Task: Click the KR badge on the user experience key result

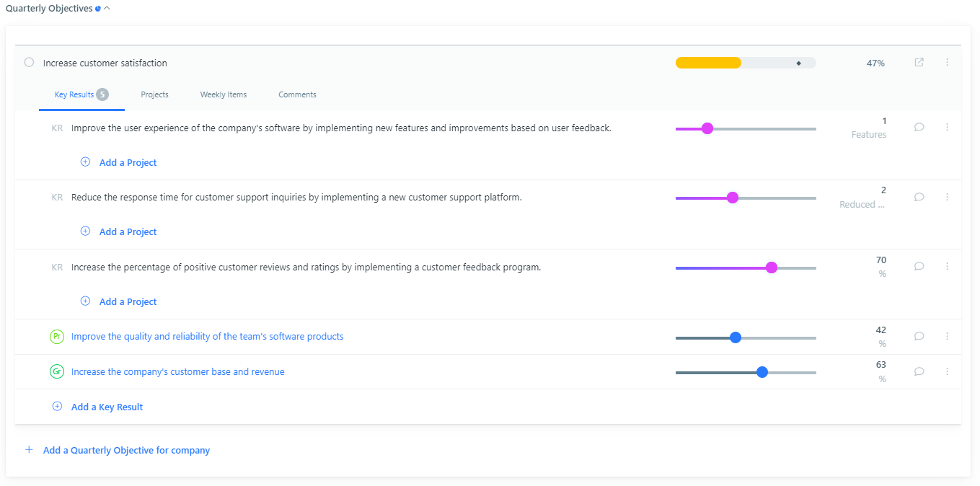Action: (x=57, y=127)
